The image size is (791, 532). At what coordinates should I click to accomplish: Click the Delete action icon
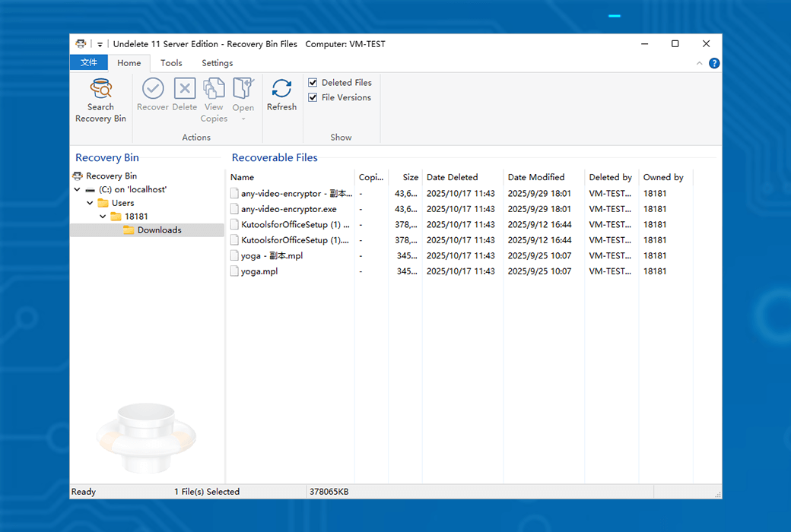[x=185, y=89]
